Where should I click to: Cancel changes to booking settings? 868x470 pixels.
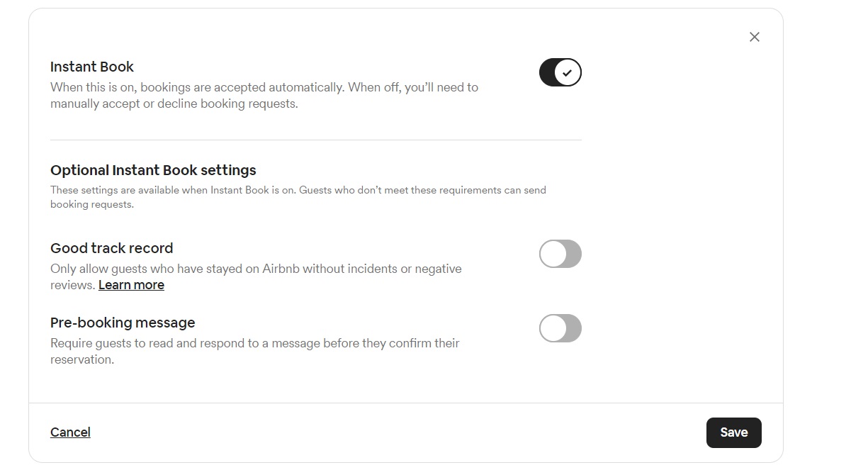coord(70,432)
